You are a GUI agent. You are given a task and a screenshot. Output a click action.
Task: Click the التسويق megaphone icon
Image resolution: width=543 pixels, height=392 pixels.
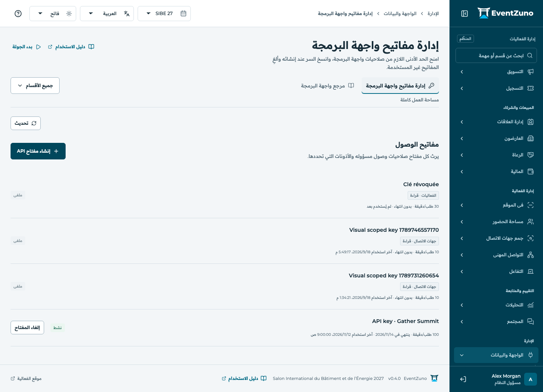coord(531,72)
